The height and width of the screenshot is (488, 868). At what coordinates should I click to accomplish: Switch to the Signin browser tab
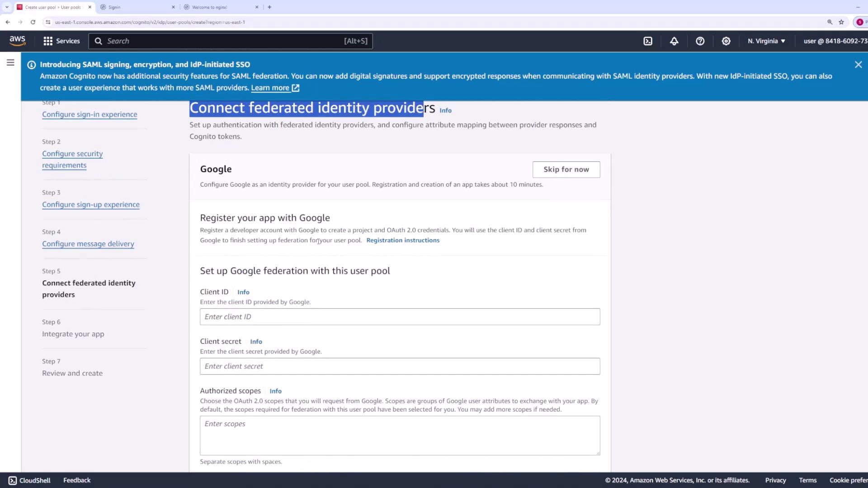[136, 7]
